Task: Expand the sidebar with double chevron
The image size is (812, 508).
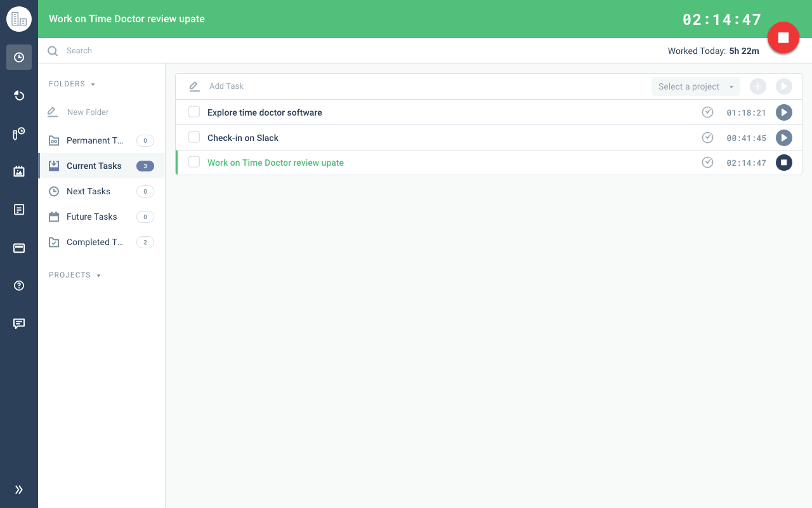Action: click(x=19, y=490)
